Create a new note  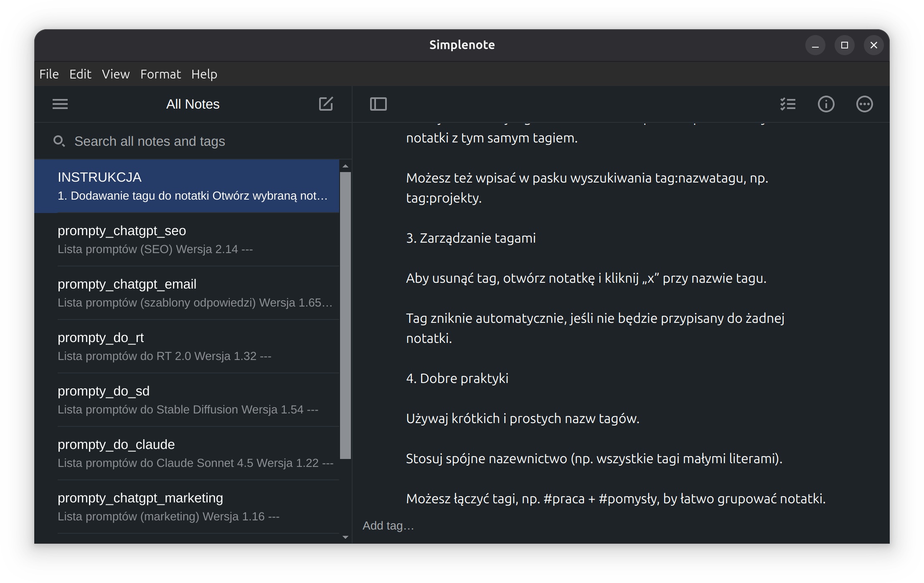[x=326, y=104]
